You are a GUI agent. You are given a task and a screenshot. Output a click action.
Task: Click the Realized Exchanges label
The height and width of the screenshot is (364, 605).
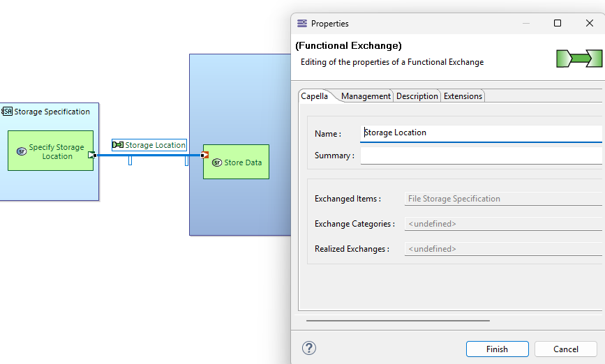[x=352, y=249]
